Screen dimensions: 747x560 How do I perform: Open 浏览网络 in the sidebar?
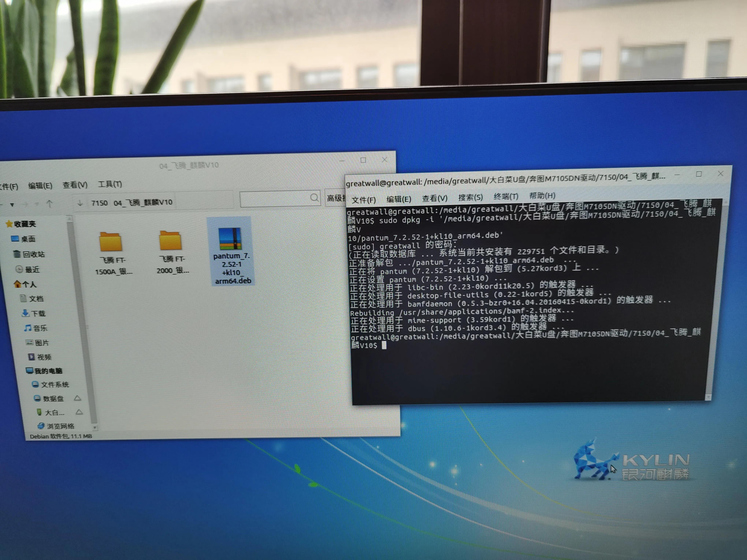56,426
